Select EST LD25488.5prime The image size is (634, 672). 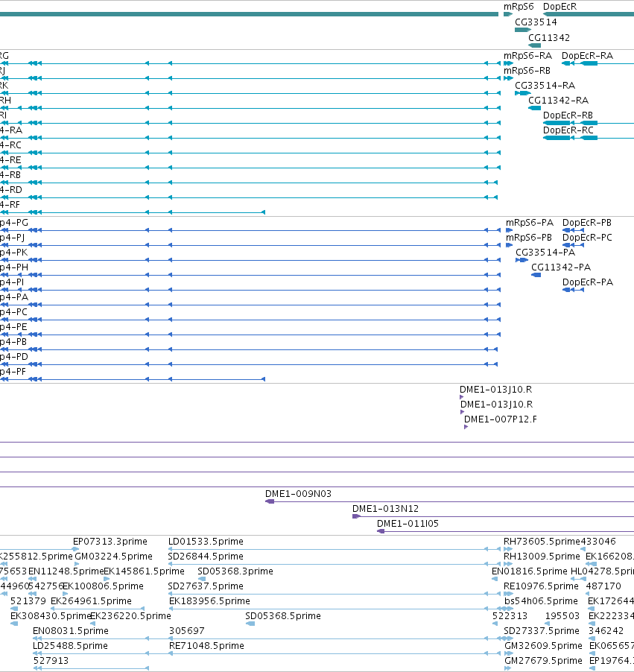pos(70,646)
